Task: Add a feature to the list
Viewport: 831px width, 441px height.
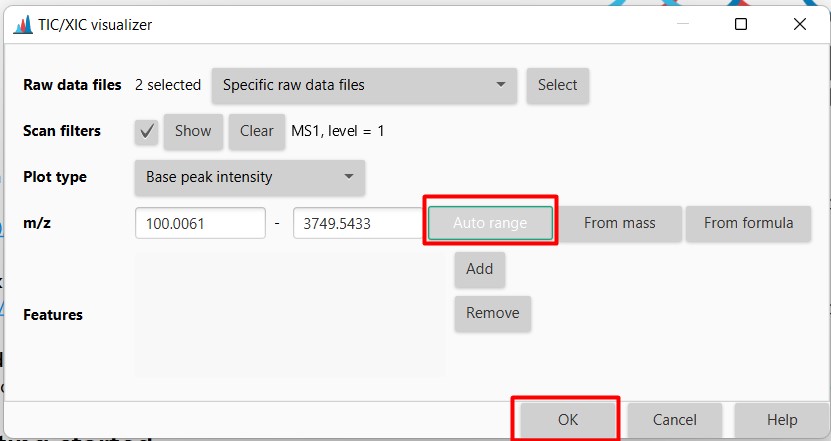Action: coord(479,269)
